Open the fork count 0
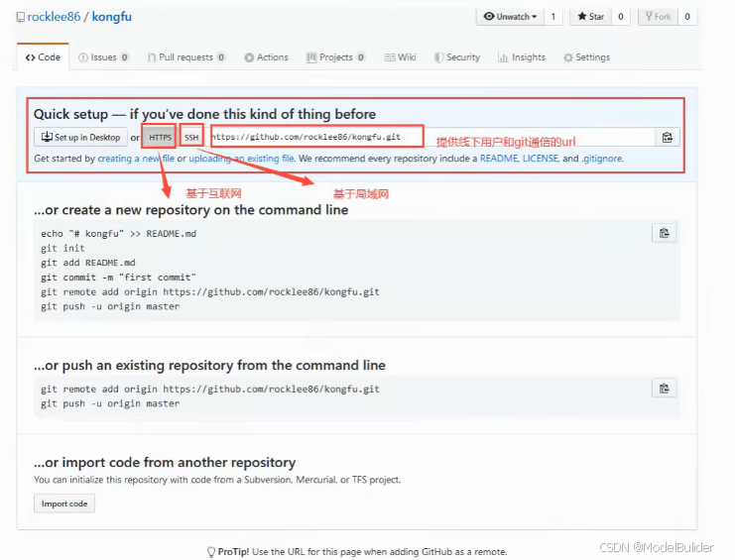The height and width of the screenshot is (560, 735). tap(687, 17)
